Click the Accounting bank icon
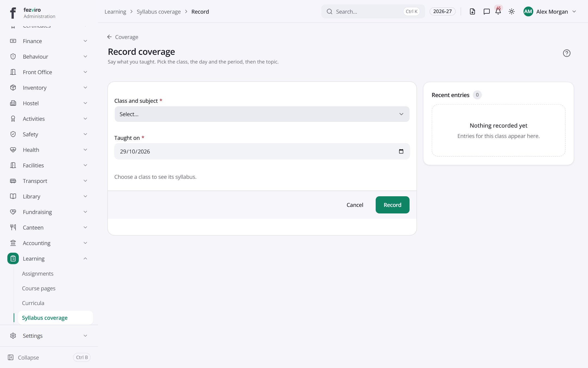The height and width of the screenshot is (368, 588). click(13, 243)
